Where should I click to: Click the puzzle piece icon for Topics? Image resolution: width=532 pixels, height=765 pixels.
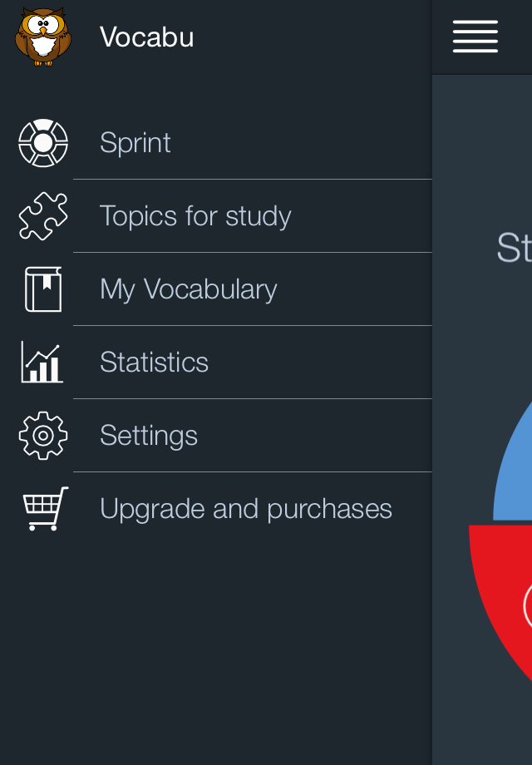[x=42, y=215]
